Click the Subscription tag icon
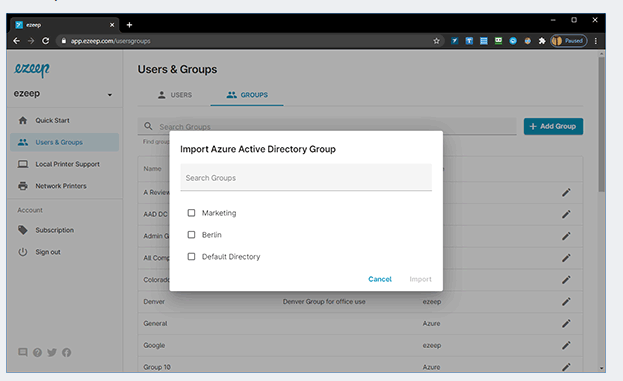This screenshot has height=381, width=623. pos(23,230)
